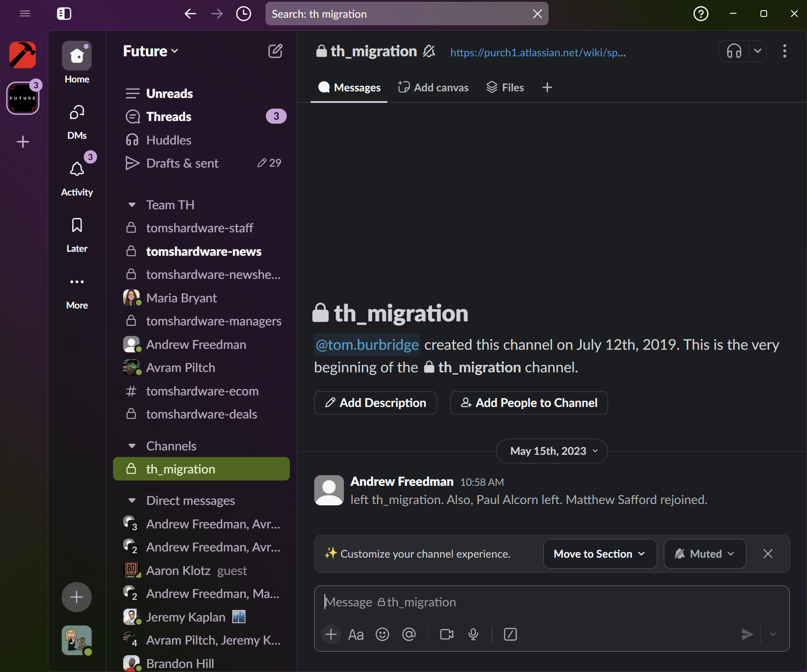
Task: Click the round create-new plus button
Action: [x=77, y=597]
